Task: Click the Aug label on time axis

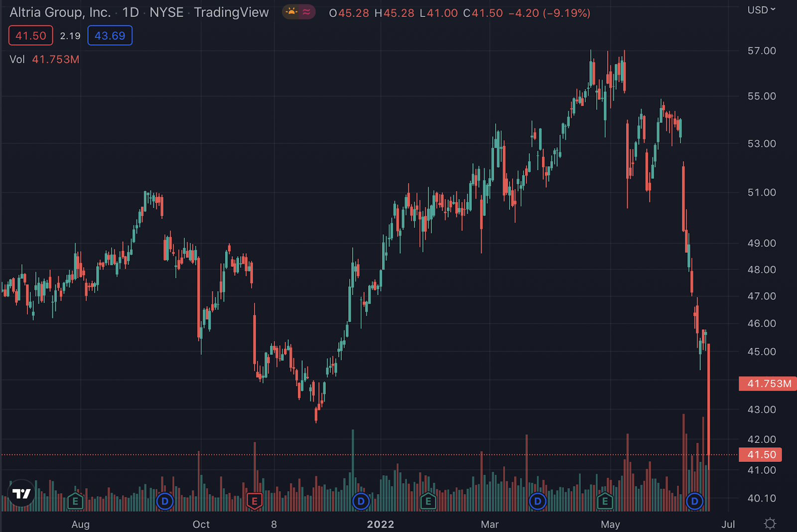Action: coord(81,524)
